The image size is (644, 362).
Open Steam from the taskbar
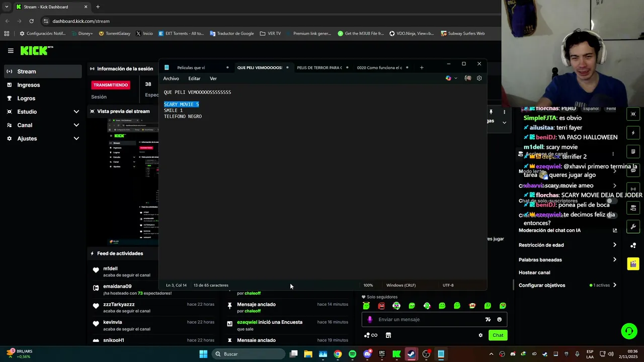pos(411,354)
